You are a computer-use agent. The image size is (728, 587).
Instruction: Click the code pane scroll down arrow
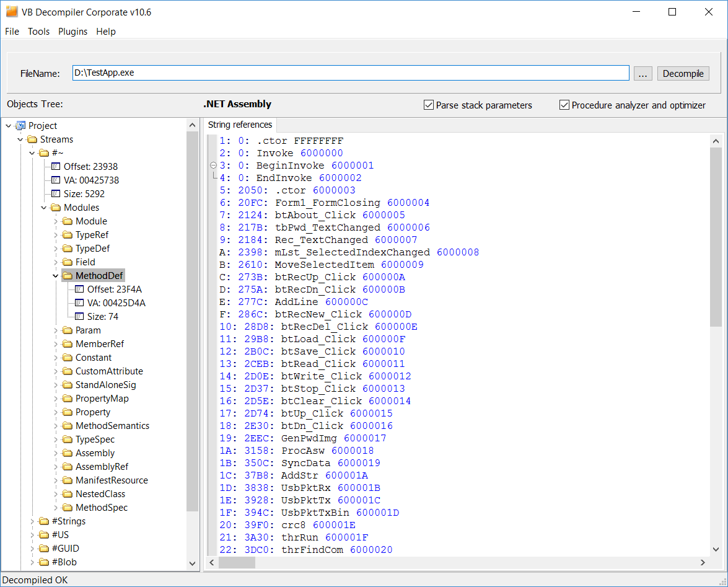click(716, 549)
